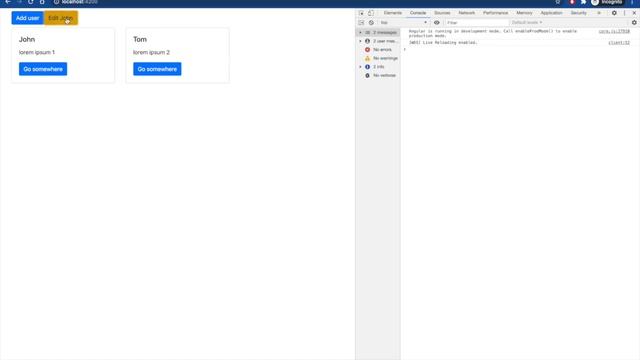The height and width of the screenshot is (360, 640).
Task: Open the core.js source link in console
Action: click(614, 31)
